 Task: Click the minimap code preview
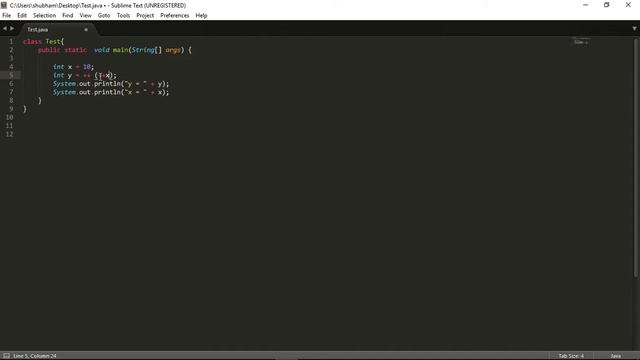[x=581, y=42]
